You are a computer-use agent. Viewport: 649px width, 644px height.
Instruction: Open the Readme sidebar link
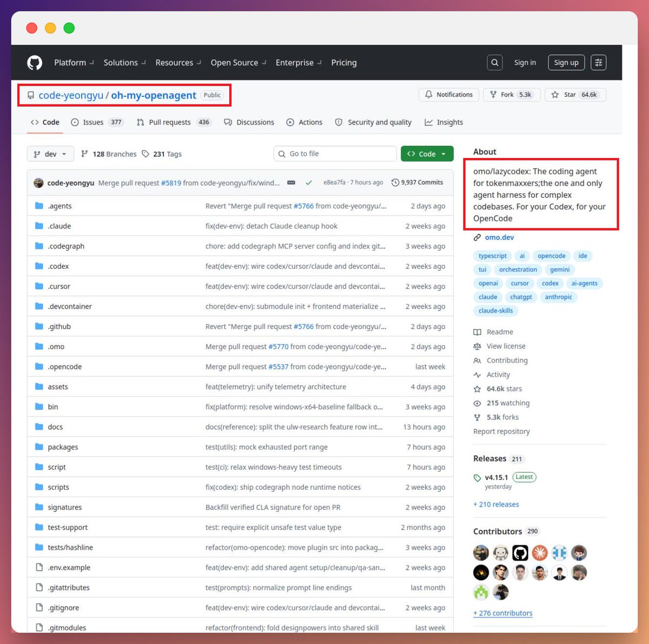click(x=493, y=332)
